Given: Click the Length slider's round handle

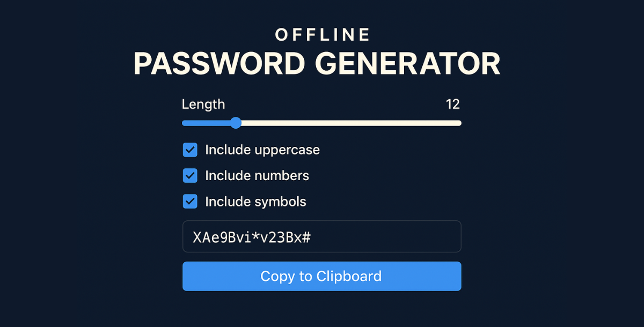Looking at the screenshot, I should coord(235,123).
